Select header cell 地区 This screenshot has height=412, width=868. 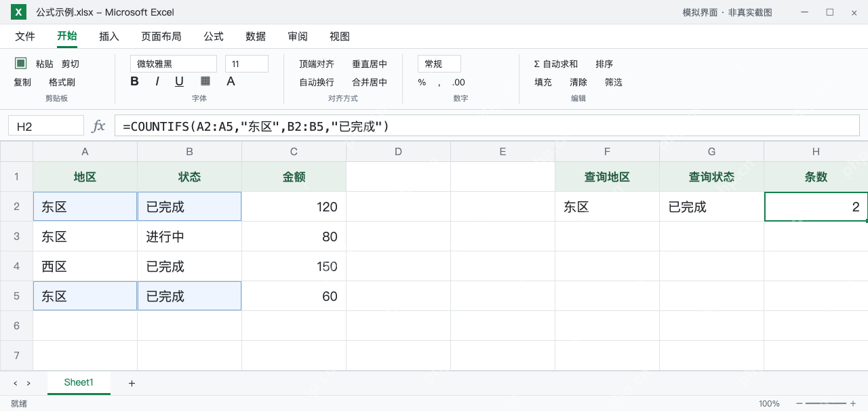coord(85,177)
